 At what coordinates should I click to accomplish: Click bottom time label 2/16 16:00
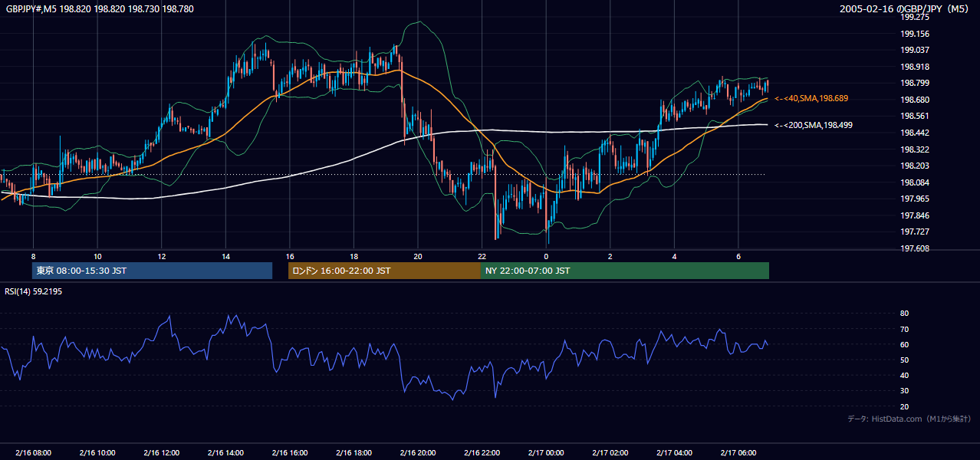(289, 453)
